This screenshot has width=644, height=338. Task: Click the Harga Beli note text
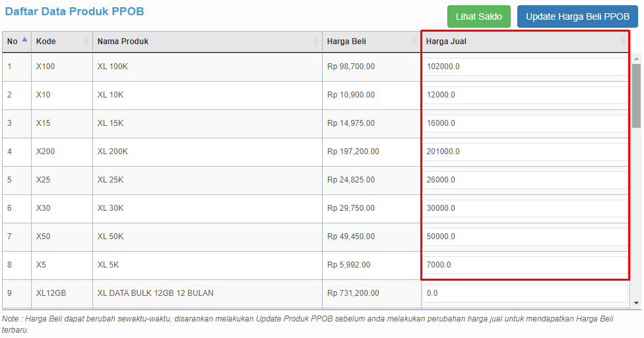click(x=307, y=324)
